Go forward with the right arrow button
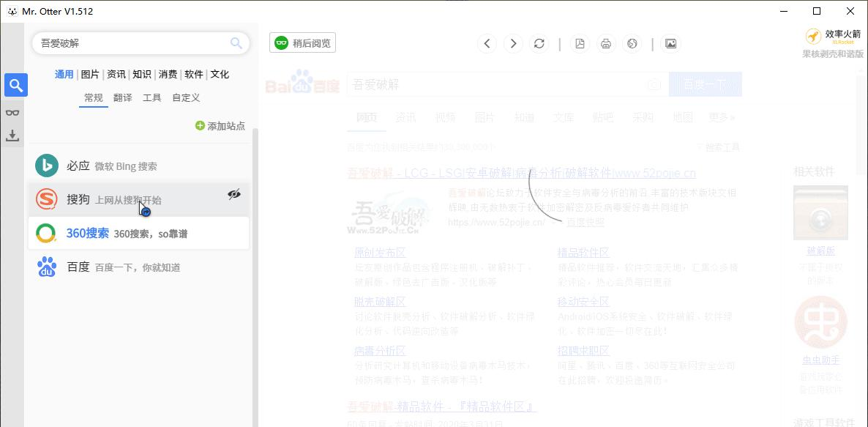Image resolution: width=868 pixels, height=427 pixels. pyautogui.click(x=513, y=43)
